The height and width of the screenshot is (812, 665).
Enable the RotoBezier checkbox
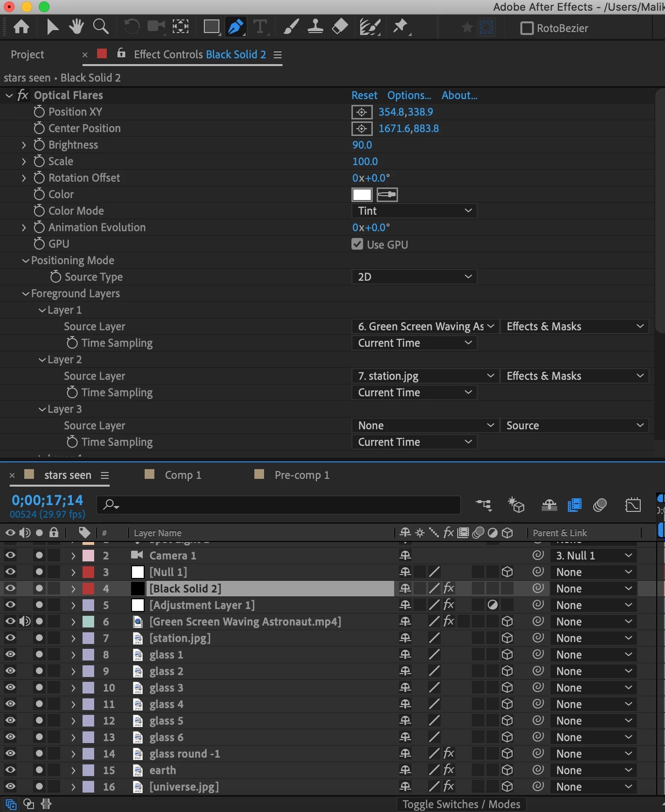527,28
